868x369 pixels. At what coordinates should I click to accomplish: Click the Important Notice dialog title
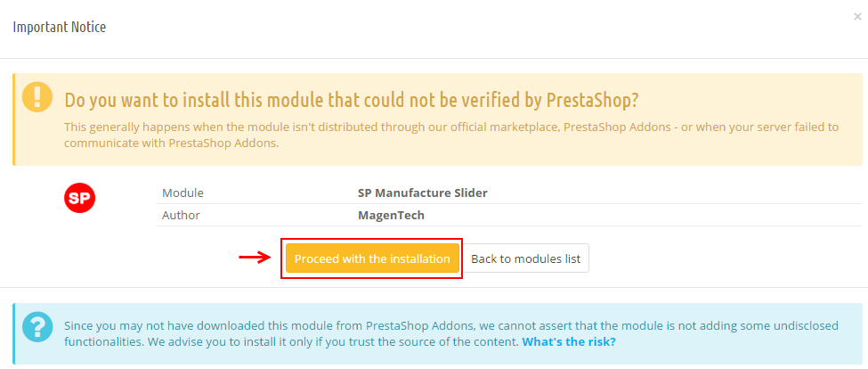click(x=60, y=27)
